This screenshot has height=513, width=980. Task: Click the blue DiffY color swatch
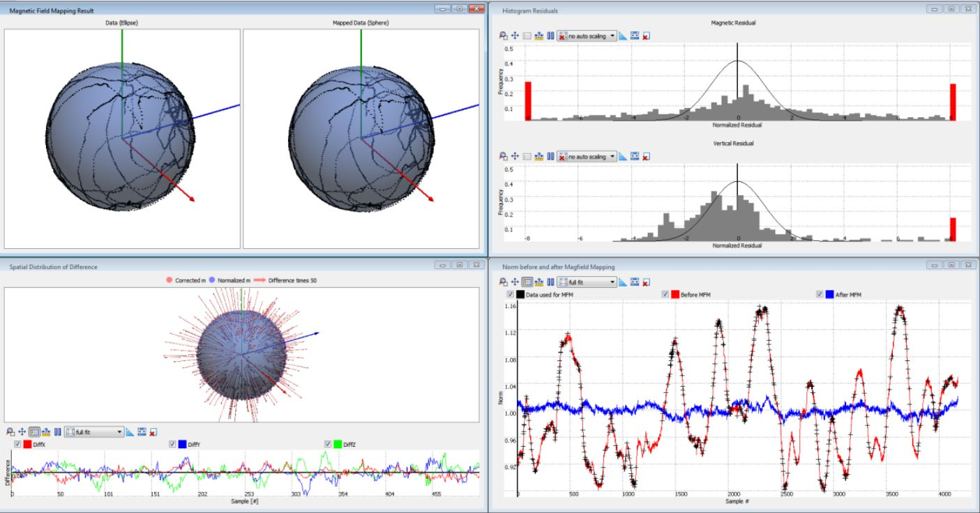click(183, 444)
